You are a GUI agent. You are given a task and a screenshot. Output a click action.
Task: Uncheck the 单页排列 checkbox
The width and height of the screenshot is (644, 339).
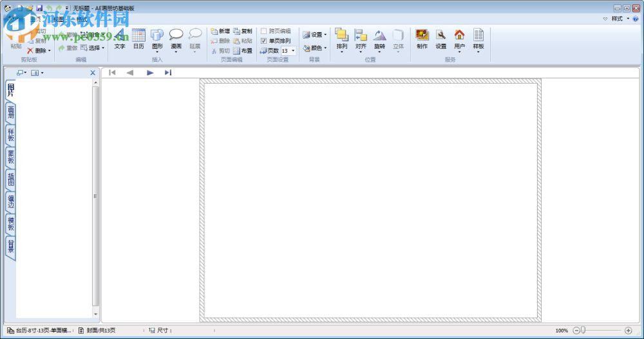(263, 41)
